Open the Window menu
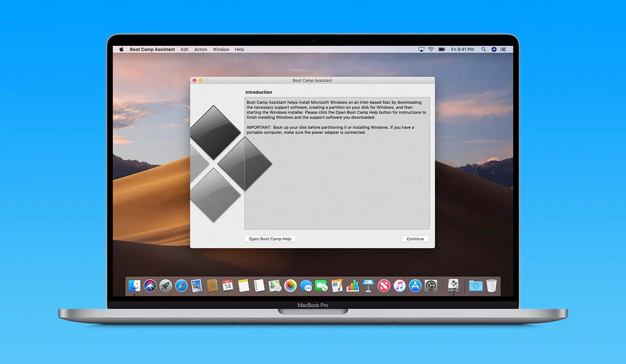 point(221,50)
